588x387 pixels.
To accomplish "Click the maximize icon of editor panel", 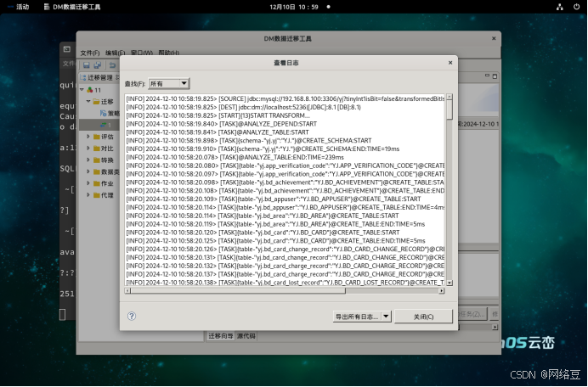I will coord(495,76).
